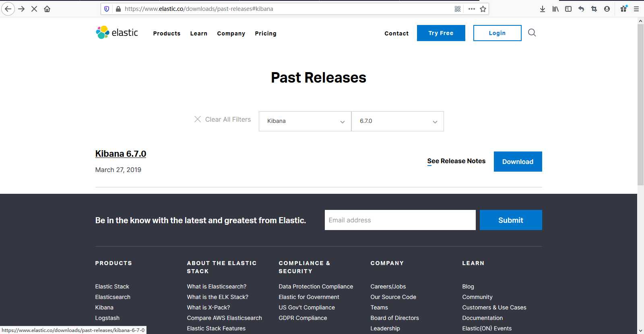The width and height of the screenshot is (644, 334).
Task: Click the browser forward arrow
Action: 21,9
